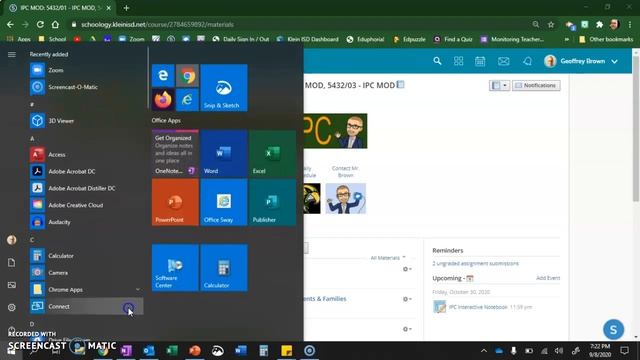
Task: Open 3D Viewer app
Action: [x=86, y=121]
